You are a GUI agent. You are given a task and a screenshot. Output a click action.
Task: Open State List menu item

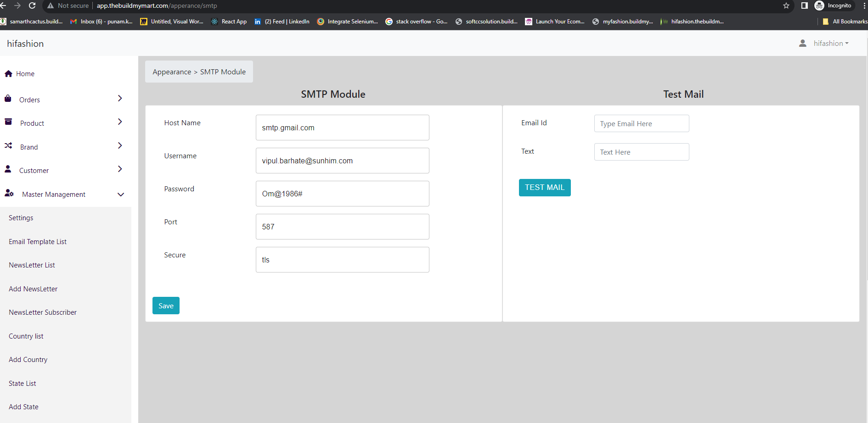pyautogui.click(x=23, y=384)
